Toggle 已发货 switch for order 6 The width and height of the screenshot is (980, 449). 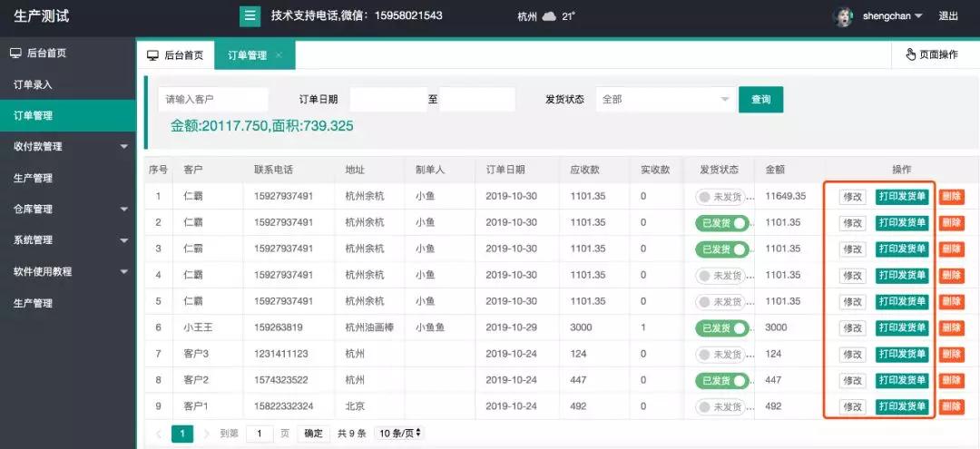click(x=722, y=327)
